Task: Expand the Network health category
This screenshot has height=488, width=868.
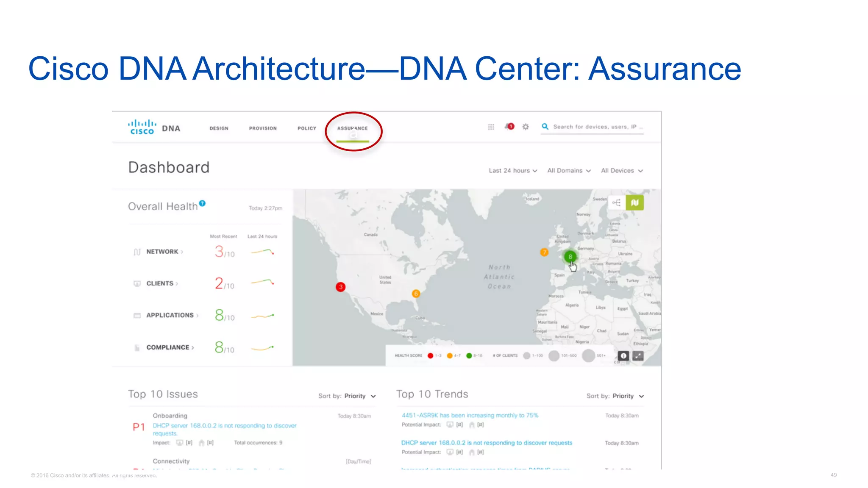Action: [x=164, y=252]
